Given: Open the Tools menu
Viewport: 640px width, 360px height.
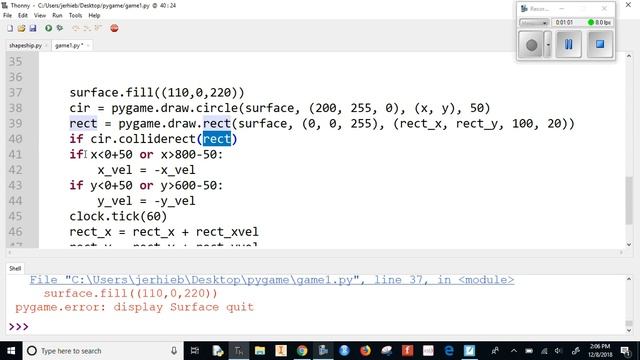Looking at the screenshot, I should pyautogui.click(x=75, y=15).
